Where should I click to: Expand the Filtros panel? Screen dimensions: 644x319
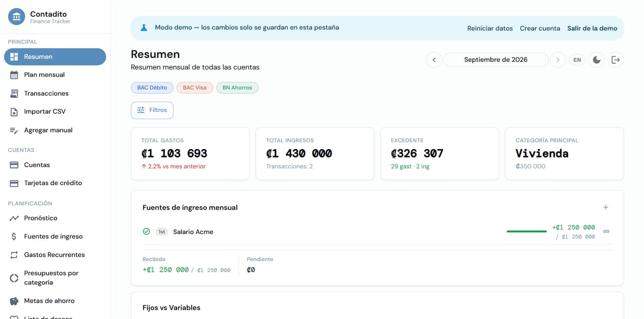click(152, 110)
